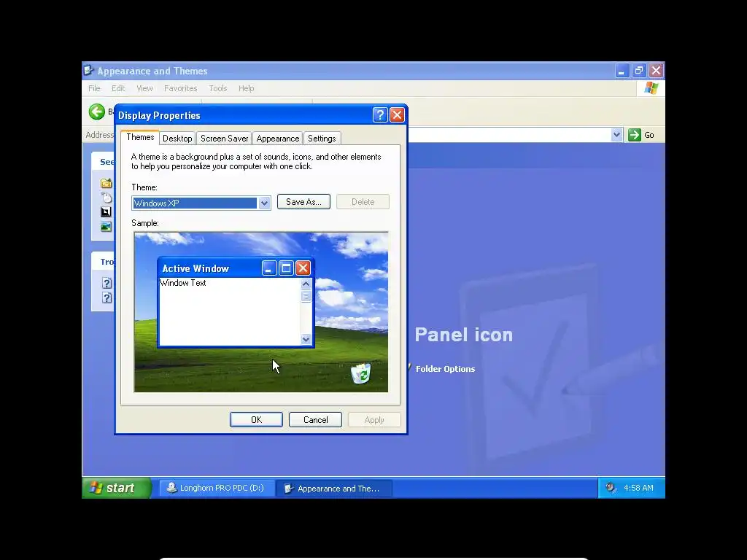Click the Windows flag logo in the toolbar
Screen dimensions: 747x560
pos(651,88)
